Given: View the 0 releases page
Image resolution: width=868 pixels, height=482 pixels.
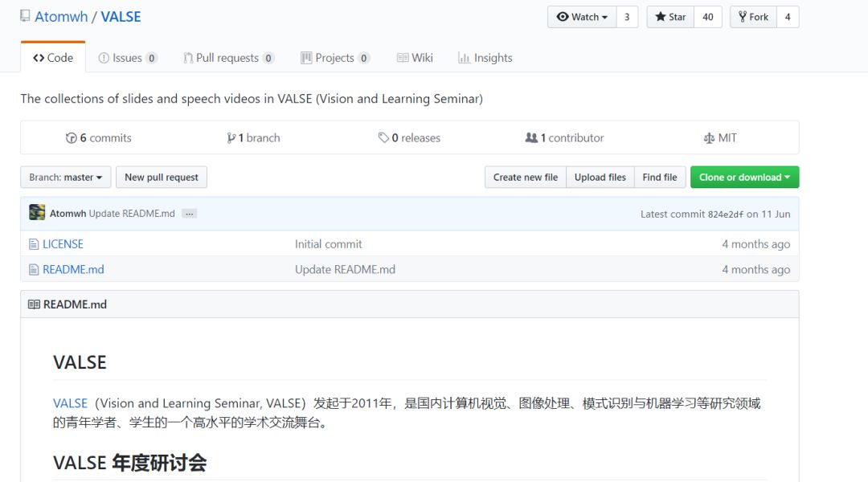Looking at the screenshot, I should tap(409, 138).
